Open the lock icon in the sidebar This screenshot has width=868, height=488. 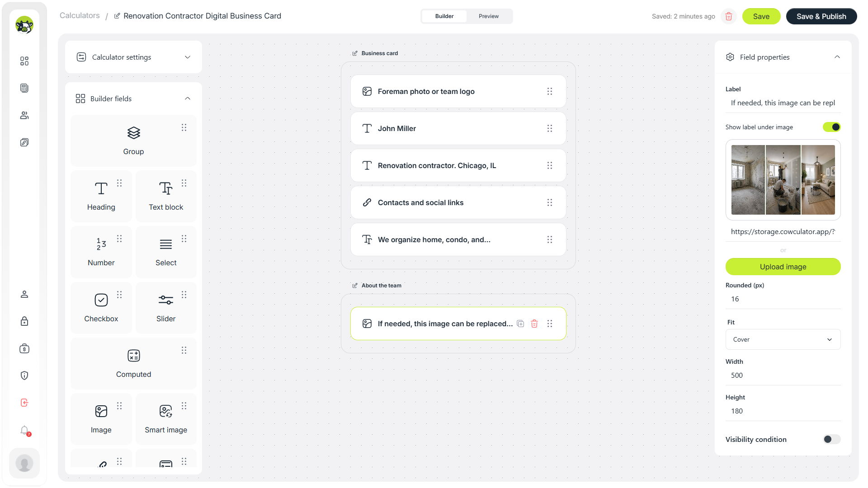[24, 321]
